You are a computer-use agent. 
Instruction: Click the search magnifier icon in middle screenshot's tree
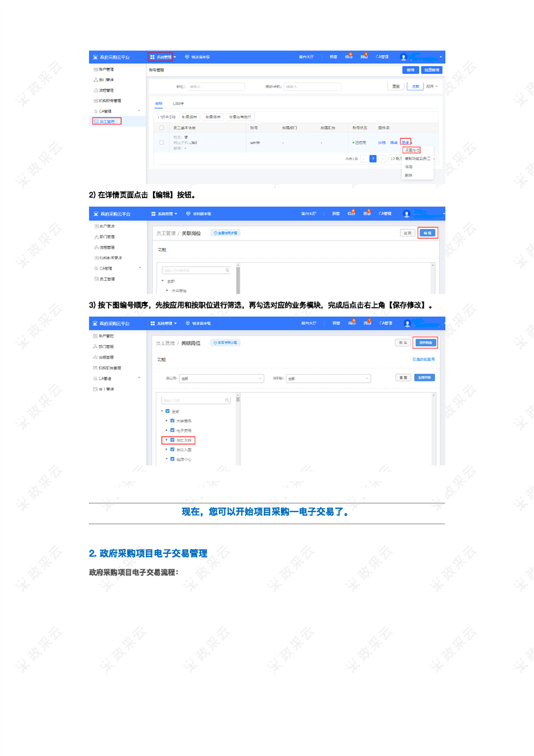click(x=228, y=270)
